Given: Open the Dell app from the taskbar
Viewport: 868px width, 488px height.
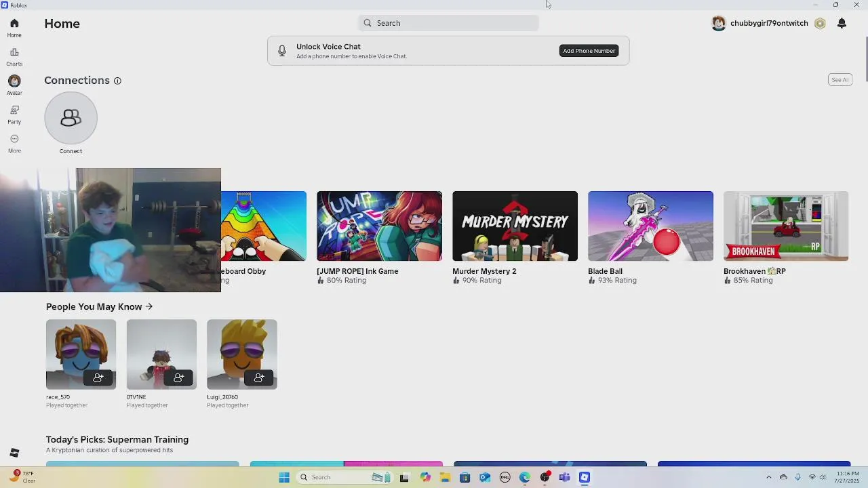Looking at the screenshot, I should point(505,477).
